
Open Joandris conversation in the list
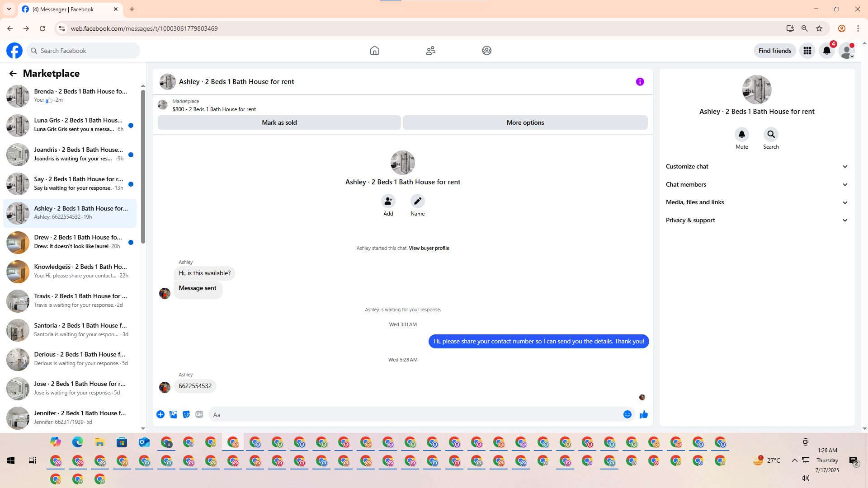pos(70,155)
